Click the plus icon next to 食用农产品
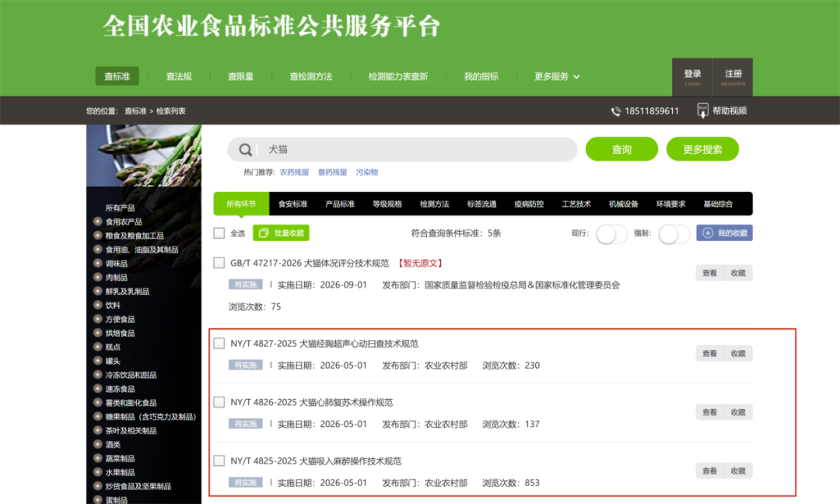Viewport: 840px width, 504px height. pos(98,222)
